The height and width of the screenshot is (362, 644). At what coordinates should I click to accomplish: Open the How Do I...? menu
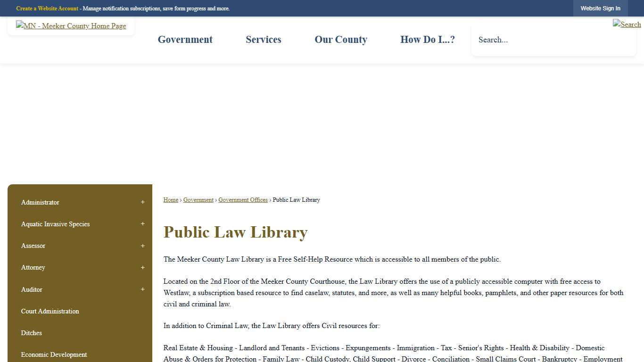click(x=427, y=40)
